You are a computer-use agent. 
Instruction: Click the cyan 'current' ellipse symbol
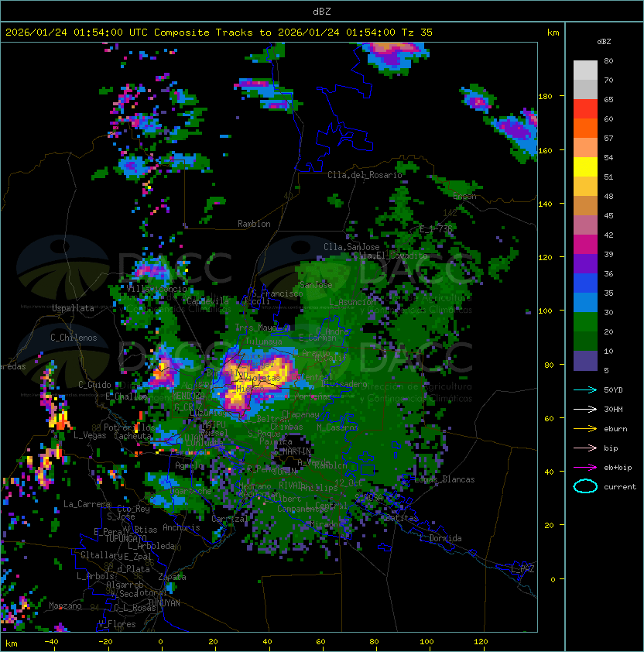pyautogui.click(x=585, y=486)
